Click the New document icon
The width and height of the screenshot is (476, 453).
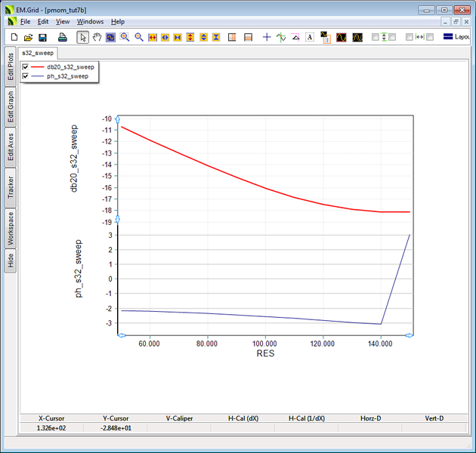[14, 37]
